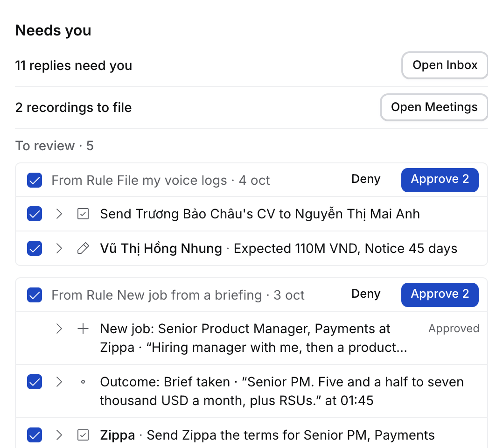Deny the New job from a briefing group
The width and height of the screenshot is (503, 448).
[x=366, y=294]
